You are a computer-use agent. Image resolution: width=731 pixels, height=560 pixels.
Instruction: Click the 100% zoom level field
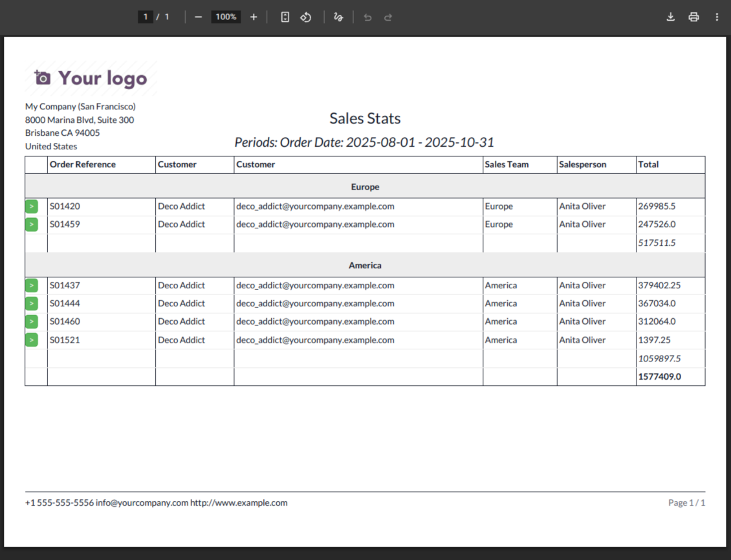click(x=226, y=17)
